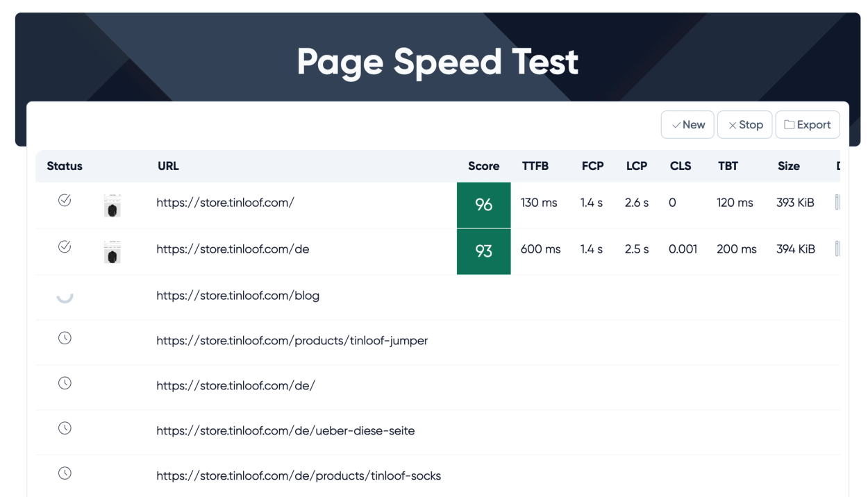This screenshot has width=868, height=497.
Task: Click the checkmark status icon for the homepage row
Action: pyautogui.click(x=65, y=201)
